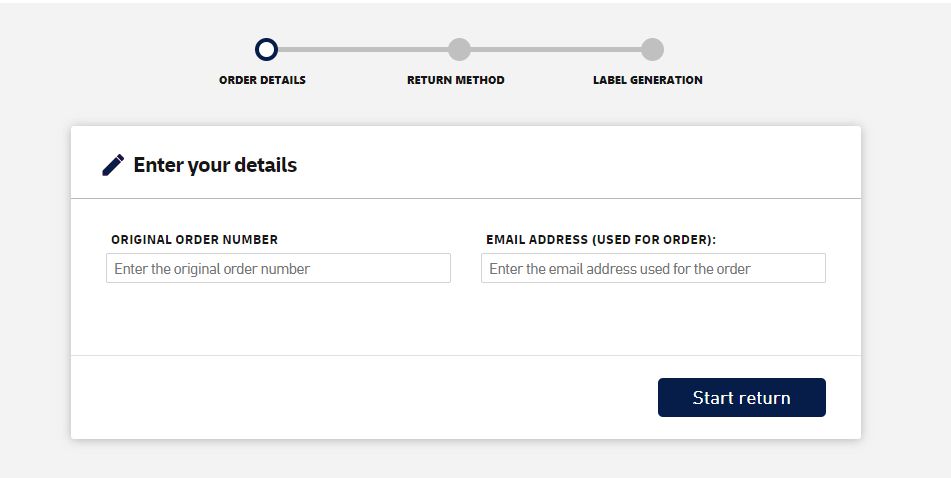951x478 pixels.
Task: Click the Enter your details heading text
Action: pyautogui.click(x=215, y=165)
